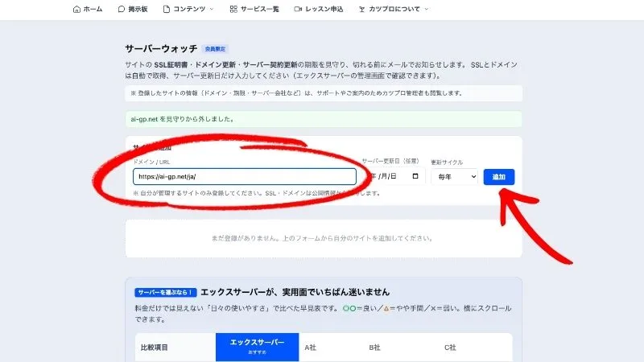
Task: Open the コンテンツ menu
Action: click(x=188, y=9)
